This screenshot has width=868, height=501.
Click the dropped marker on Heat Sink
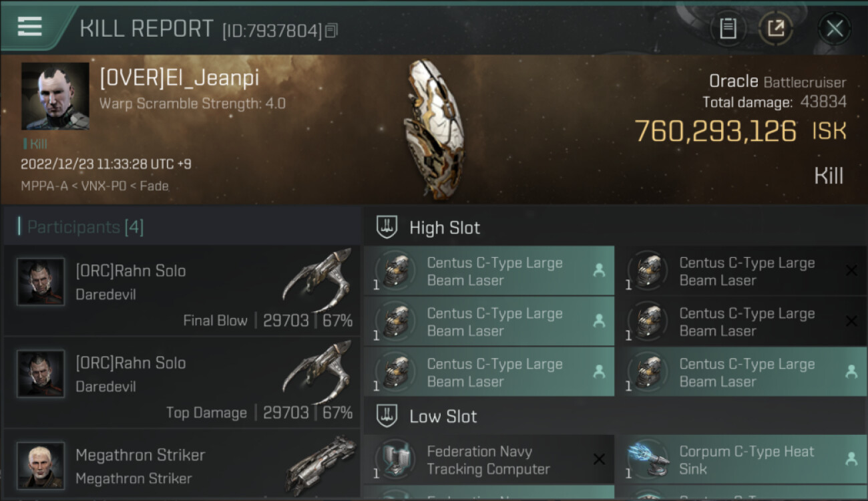[x=851, y=459]
